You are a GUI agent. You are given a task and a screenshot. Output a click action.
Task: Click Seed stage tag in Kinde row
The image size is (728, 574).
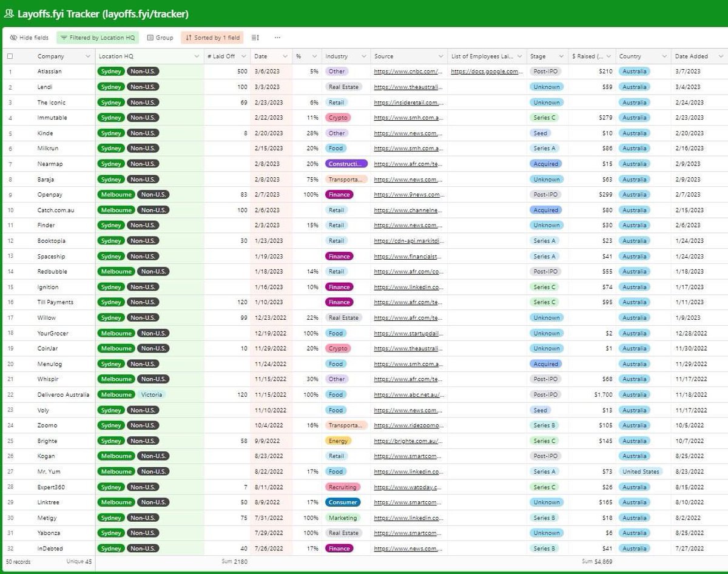541,133
